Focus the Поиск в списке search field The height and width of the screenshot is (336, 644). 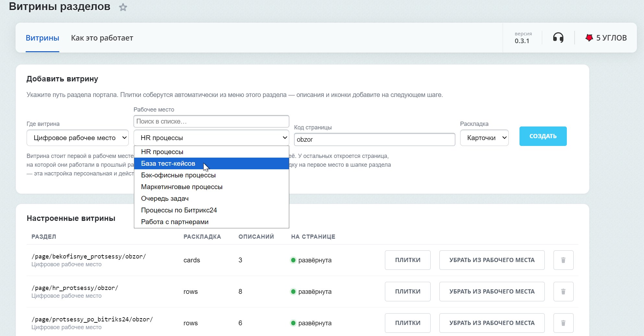211,121
